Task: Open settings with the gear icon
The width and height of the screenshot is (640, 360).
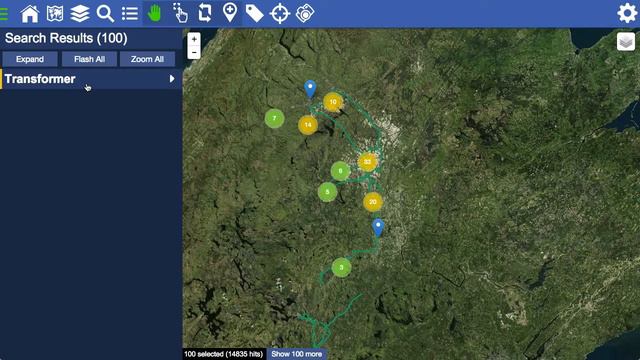Action: click(627, 13)
